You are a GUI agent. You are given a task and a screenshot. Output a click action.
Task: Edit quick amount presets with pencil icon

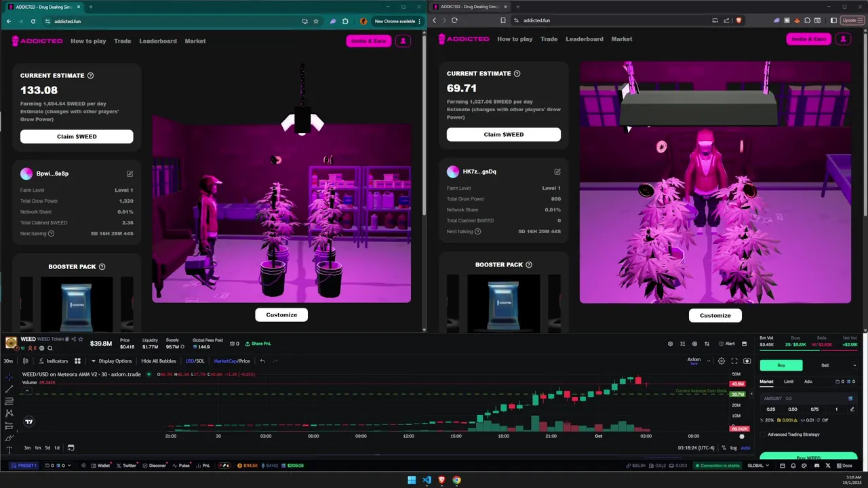(x=852, y=409)
